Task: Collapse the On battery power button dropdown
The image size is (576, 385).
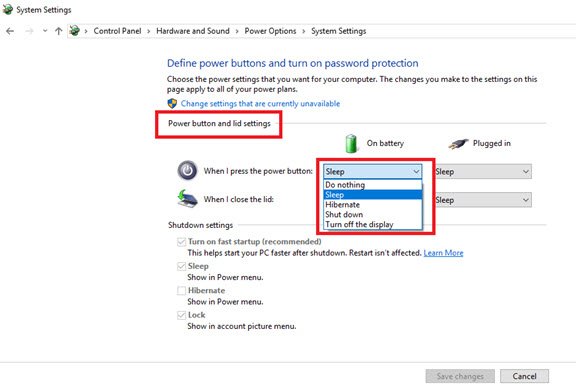Action: coord(372,172)
